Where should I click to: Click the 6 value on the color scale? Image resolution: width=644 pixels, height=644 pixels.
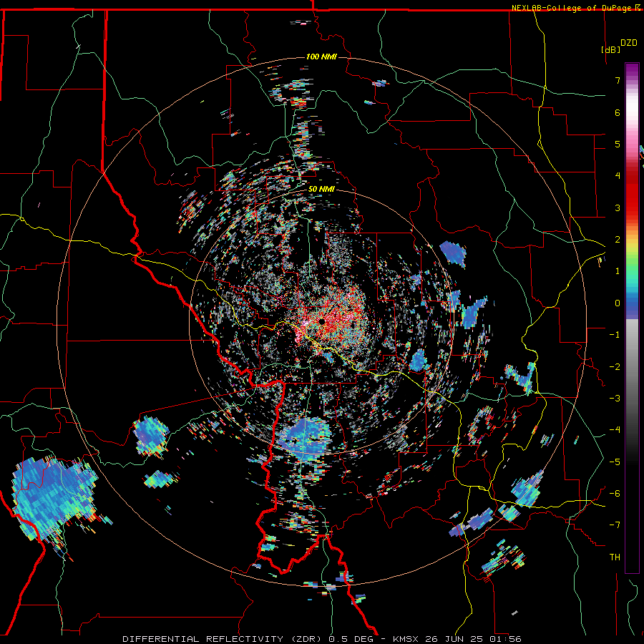(x=618, y=112)
